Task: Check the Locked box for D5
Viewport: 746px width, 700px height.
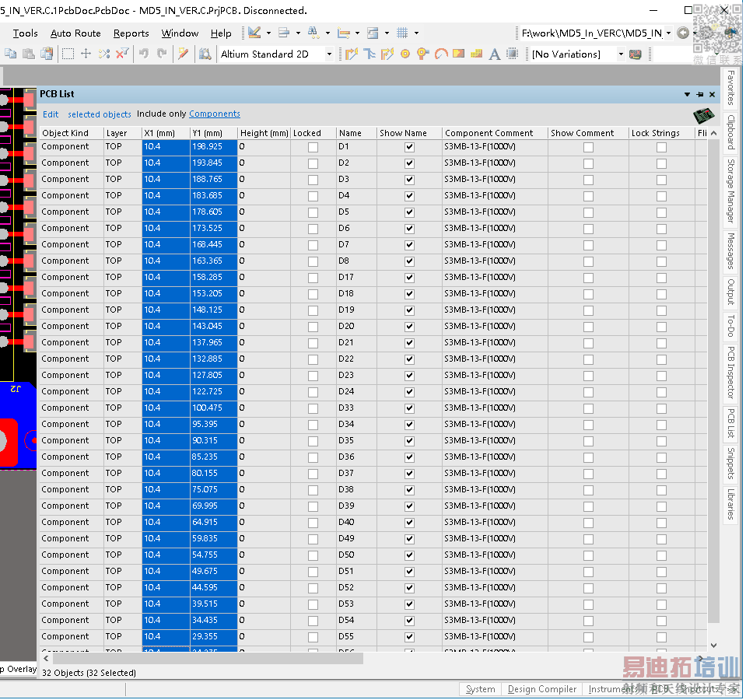Action: (x=313, y=212)
